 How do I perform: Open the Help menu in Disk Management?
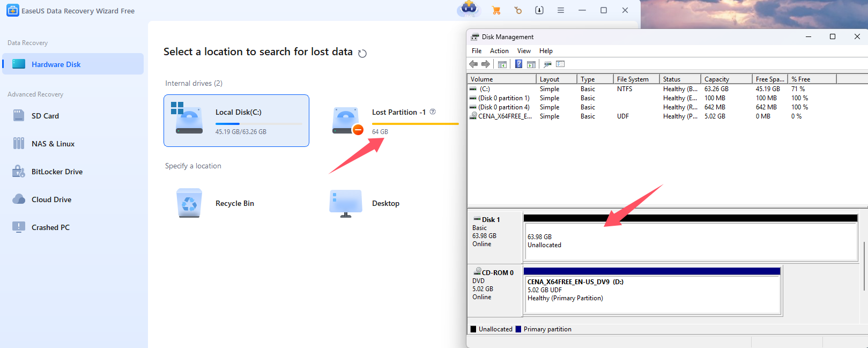click(546, 51)
